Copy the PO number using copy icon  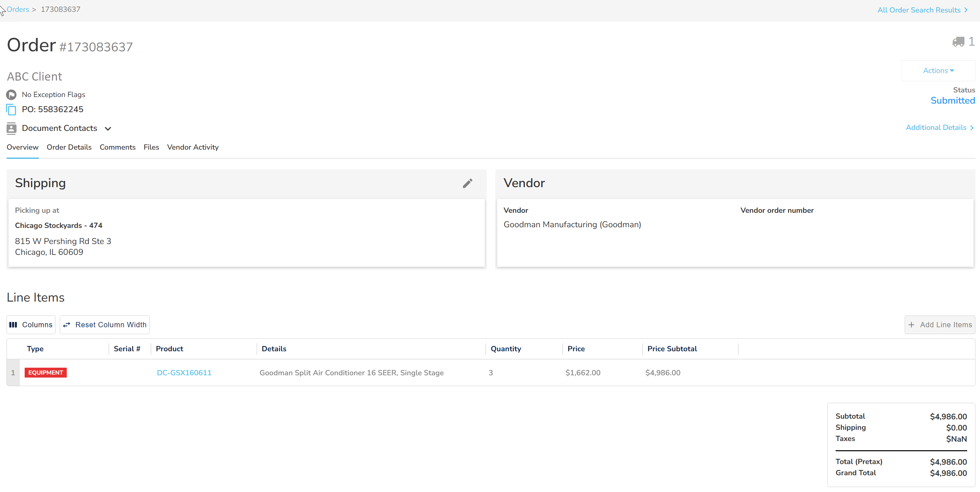coord(12,110)
